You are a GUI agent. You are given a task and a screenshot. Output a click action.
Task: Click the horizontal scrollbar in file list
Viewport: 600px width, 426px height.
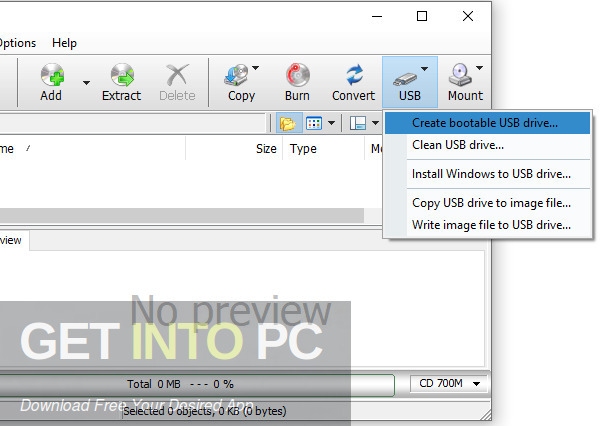(x=182, y=215)
